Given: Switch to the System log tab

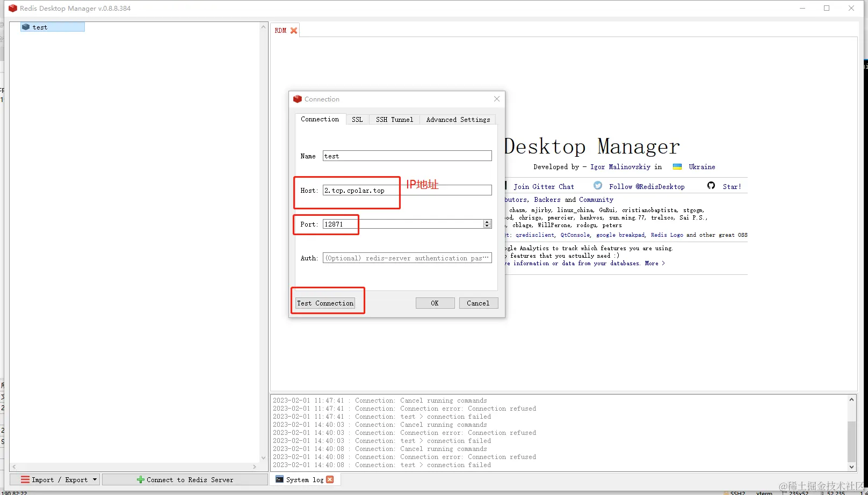Looking at the screenshot, I should (305, 479).
